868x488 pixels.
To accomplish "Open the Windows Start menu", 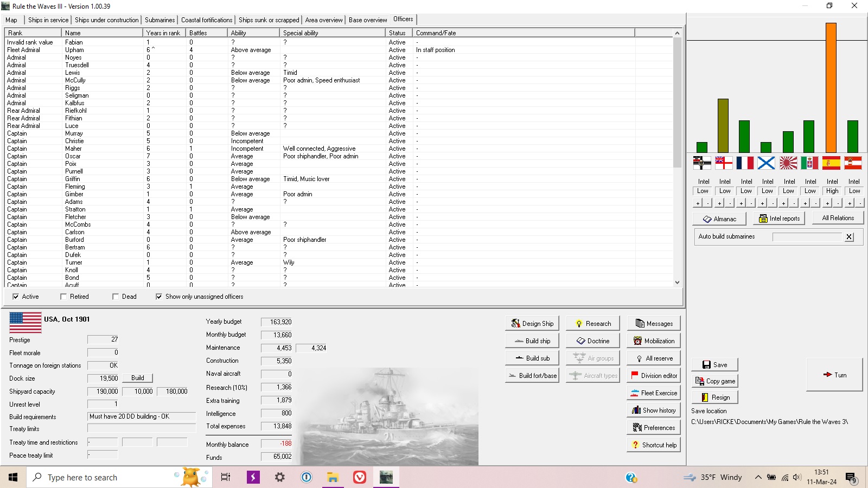I will pyautogui.click(x=13, y=477).
